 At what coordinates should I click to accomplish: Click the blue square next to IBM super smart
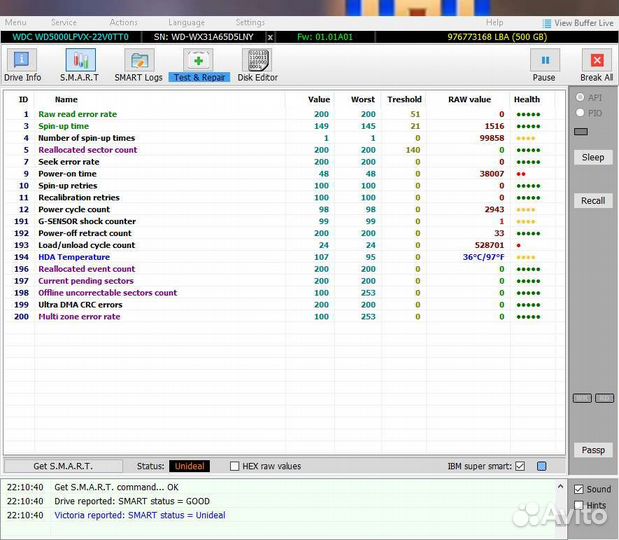(541, 466)
